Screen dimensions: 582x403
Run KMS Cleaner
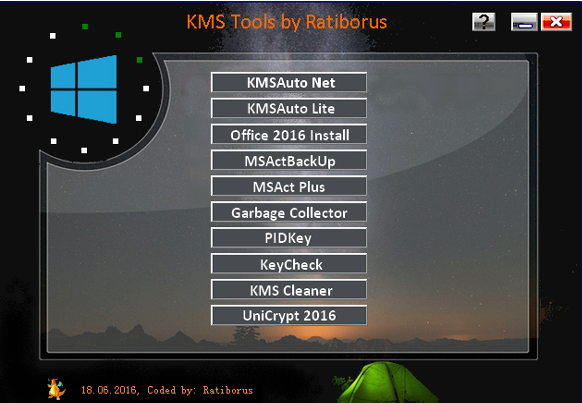click(x=289, y=289)
